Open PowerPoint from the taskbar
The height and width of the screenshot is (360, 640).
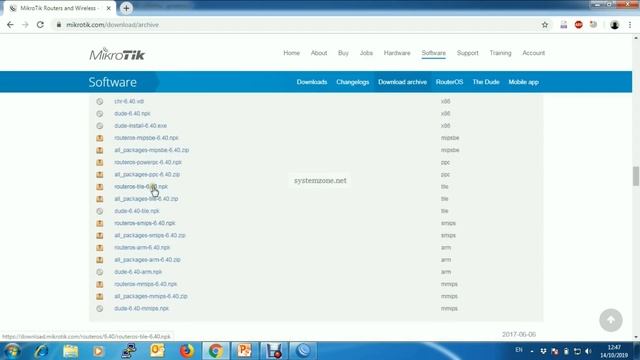(x=244, y=351)
